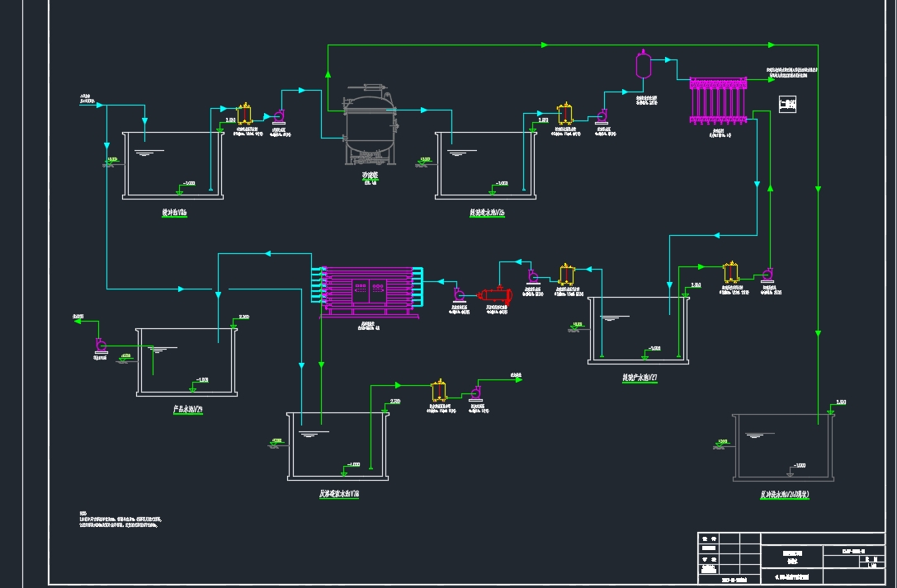897x588 pixels.
Task: Click the white boxed label beside ultrafiltration rack
Action: click(788, 104)
